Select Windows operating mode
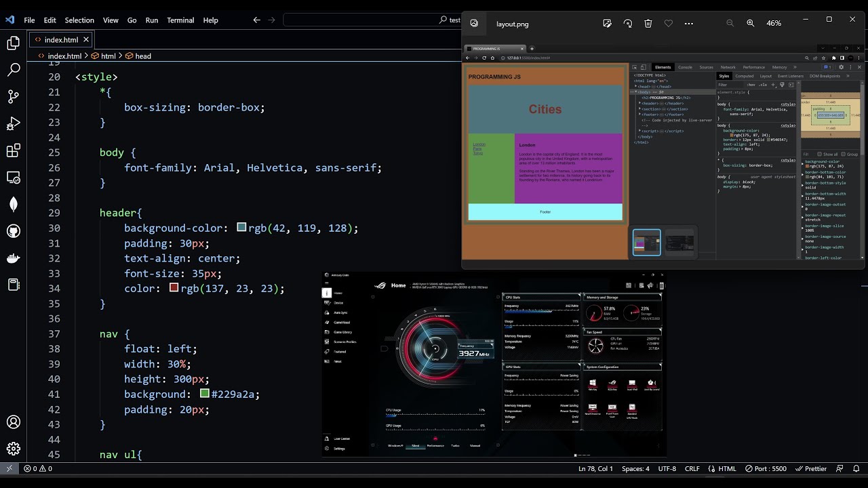868x488 pixels. pos(395,445)
